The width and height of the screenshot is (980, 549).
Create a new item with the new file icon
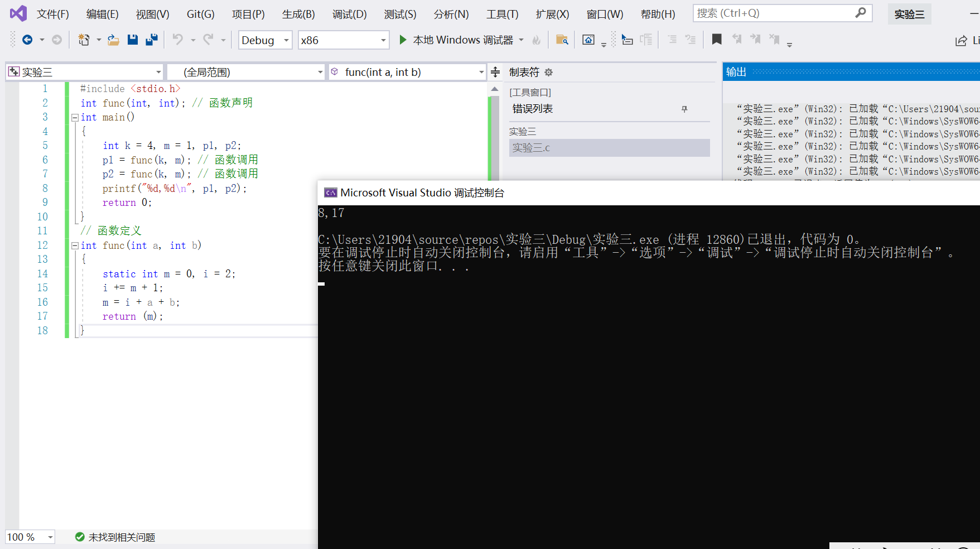pyautogui.click(x=84, y=40)
